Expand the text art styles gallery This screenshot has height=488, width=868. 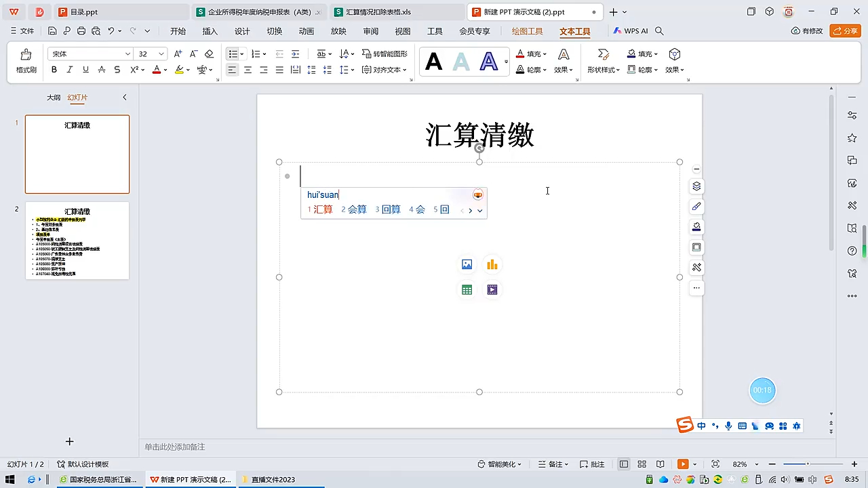coord(507,62)
